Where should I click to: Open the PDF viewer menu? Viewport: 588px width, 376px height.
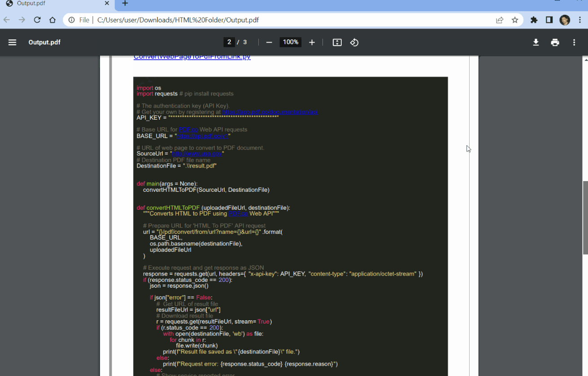click(x=12, y=42)
